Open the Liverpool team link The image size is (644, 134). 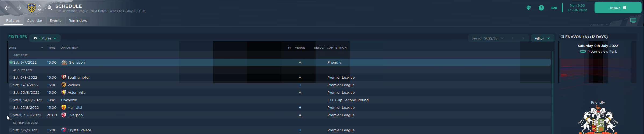[75, 115]
